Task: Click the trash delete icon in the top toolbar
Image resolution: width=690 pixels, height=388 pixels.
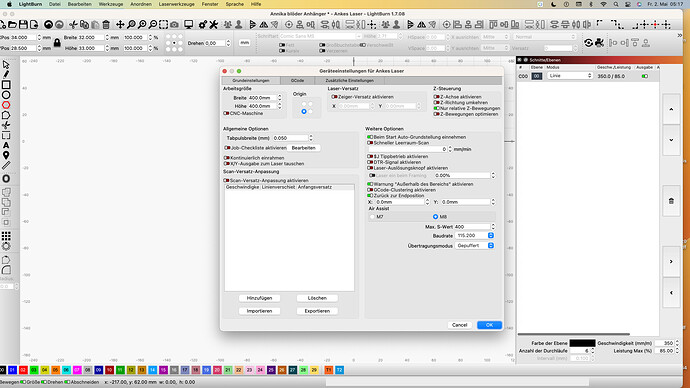Action: coord(106,25)
